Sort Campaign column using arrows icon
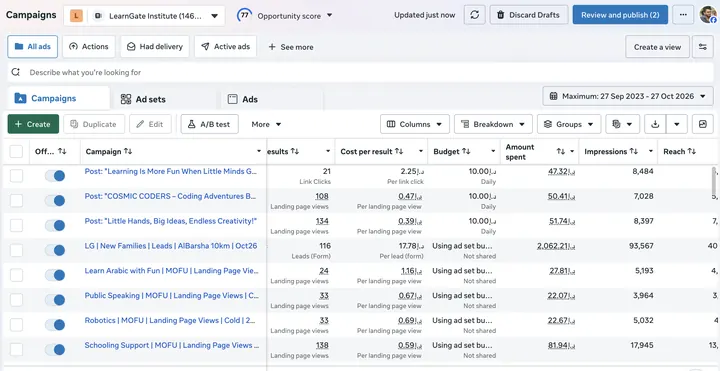 [128, 152]
